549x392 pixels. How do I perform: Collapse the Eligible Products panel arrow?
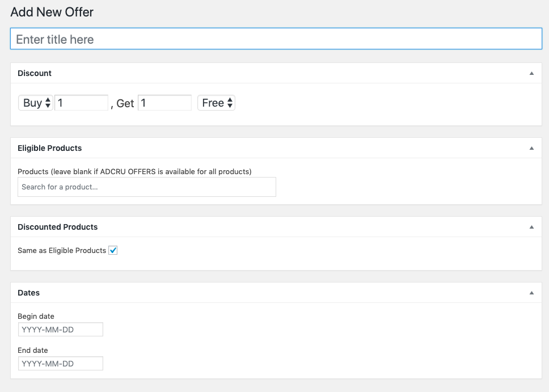(x=531, y=148)
